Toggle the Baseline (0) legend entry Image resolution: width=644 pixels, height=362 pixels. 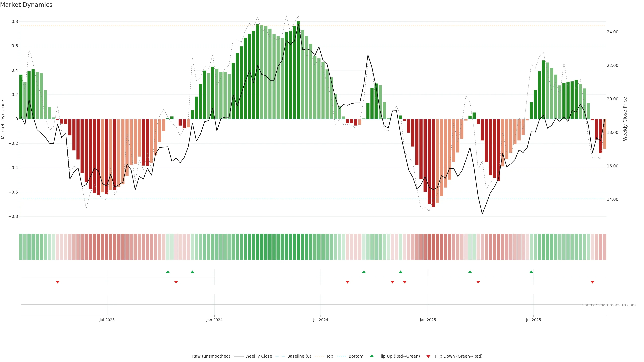(x=299, y=356)
